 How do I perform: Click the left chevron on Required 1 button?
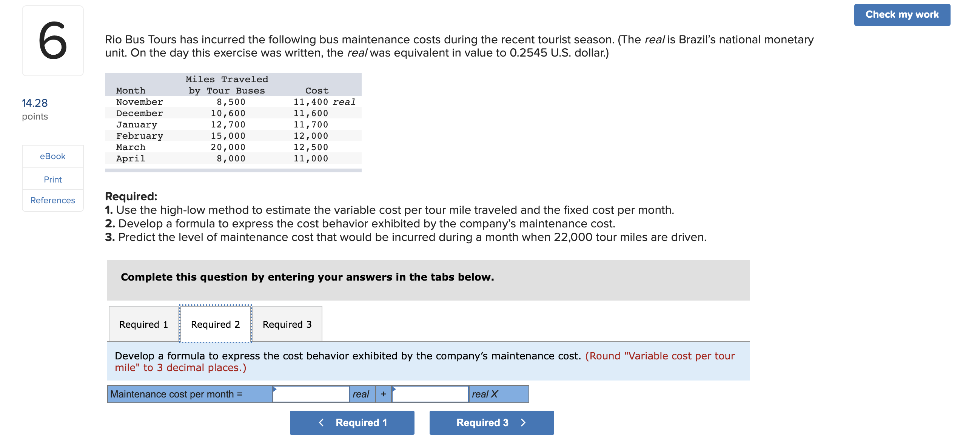pos(321,422)
